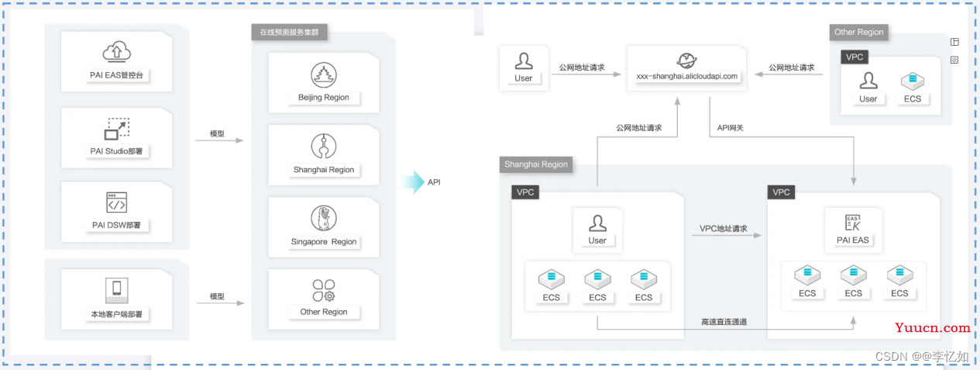Select the Other Region gear-petal icon
Image resolution: width=980 pixels, height=370 pixels.
click(324, 291)
